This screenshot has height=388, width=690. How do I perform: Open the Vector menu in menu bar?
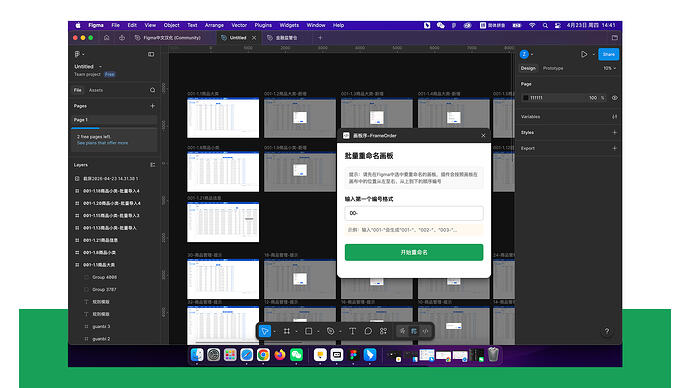click(239, 26)
